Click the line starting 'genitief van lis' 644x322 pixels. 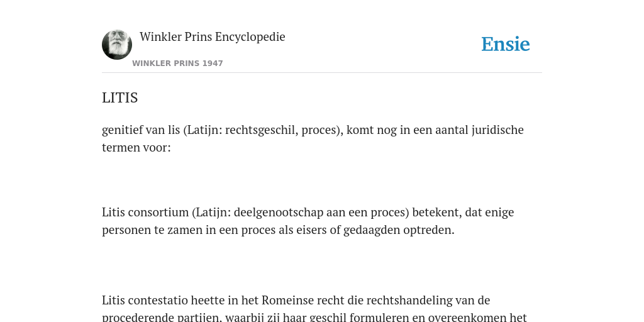(x=313, y=130)
